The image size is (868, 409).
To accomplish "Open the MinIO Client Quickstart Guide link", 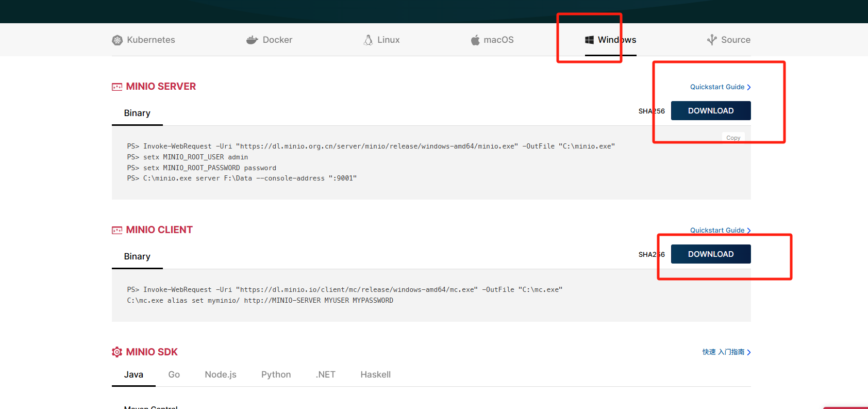I will [721, 230].
